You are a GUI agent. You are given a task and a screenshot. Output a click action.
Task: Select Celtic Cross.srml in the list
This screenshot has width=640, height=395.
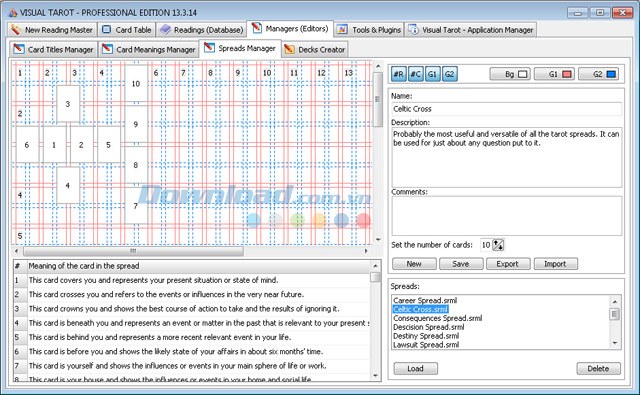point(420,309)
